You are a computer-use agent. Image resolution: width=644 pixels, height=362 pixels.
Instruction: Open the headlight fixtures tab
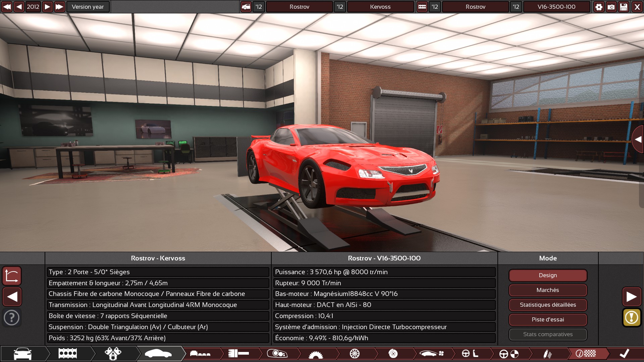click(x=277, y=354)
